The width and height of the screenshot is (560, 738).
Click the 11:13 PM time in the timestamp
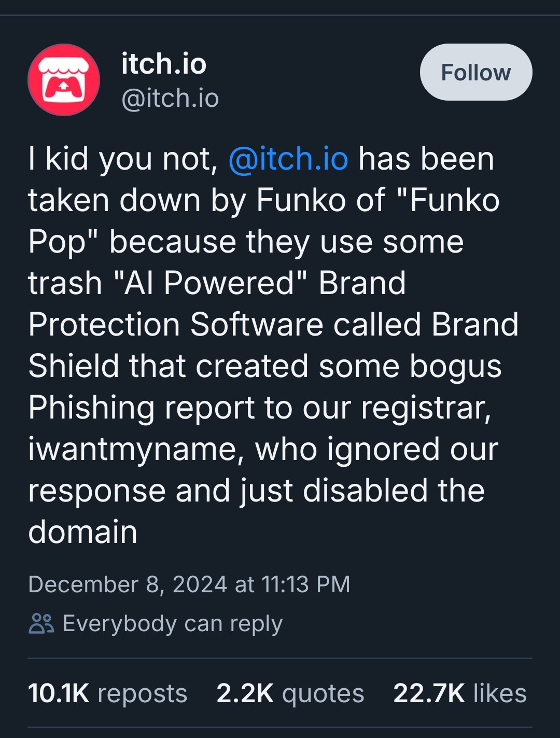pyautogui.click(x=306, y=584)
